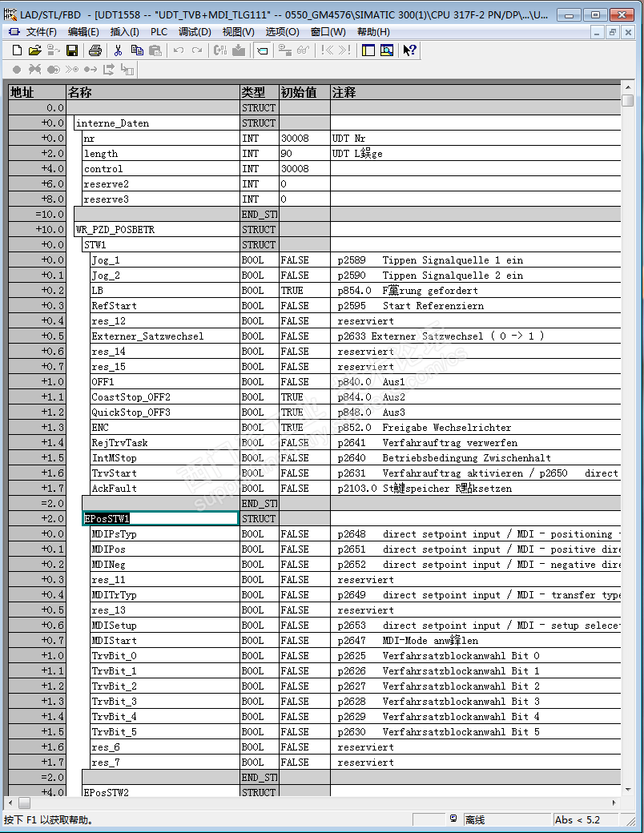
Task: Open the 文件(F) menu
Action: 42,32
